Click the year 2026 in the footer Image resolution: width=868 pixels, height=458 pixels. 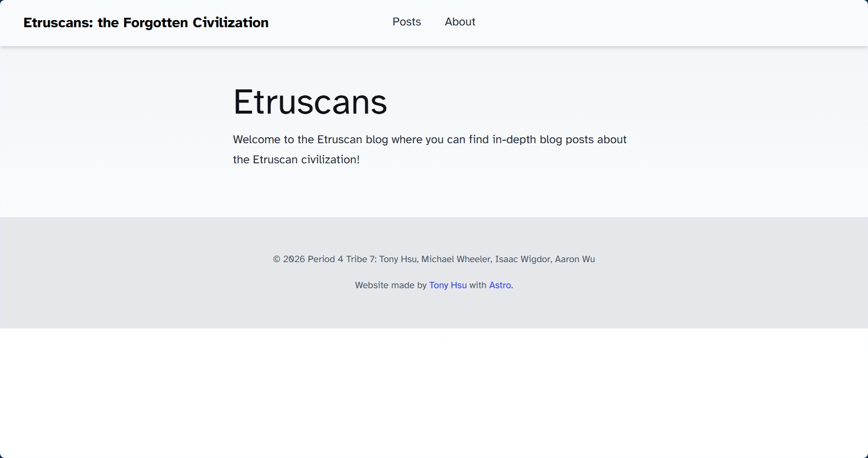pos(294,259)
